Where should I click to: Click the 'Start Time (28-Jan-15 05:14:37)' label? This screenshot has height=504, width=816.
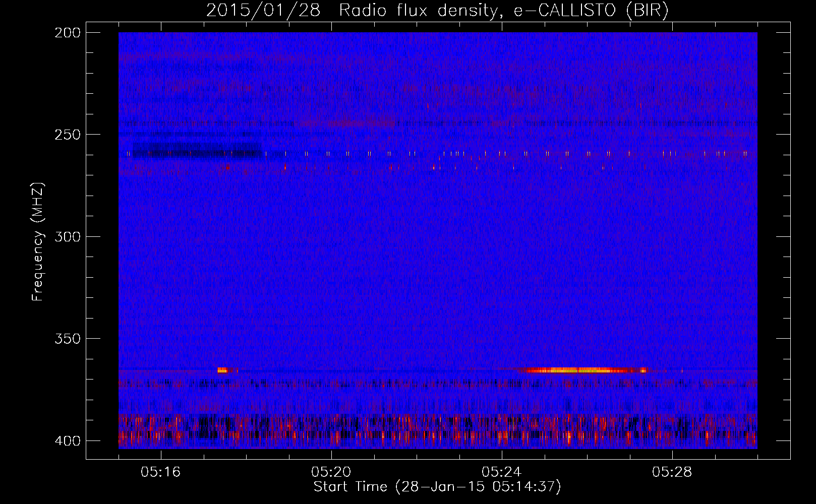click(437, 487)
